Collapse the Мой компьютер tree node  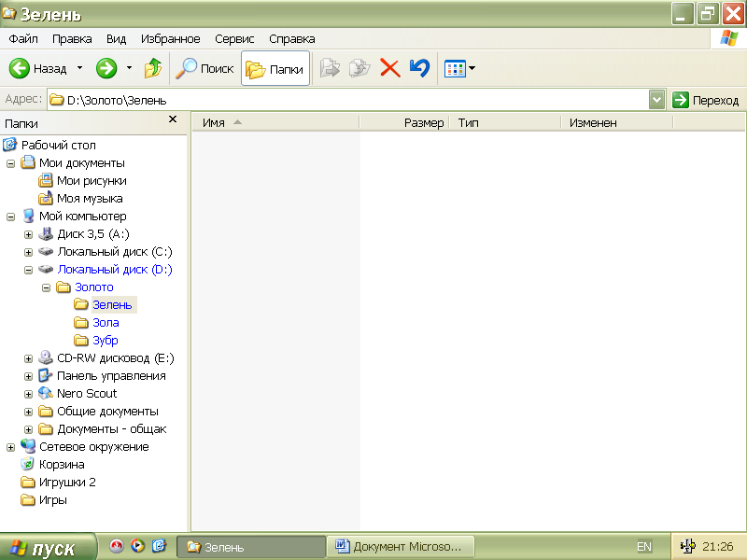(x=10, y=217)
